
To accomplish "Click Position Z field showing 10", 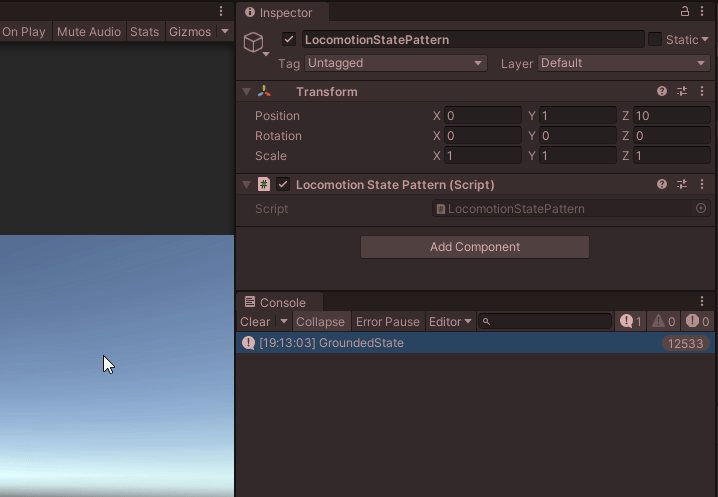I will tap(672, 115).
